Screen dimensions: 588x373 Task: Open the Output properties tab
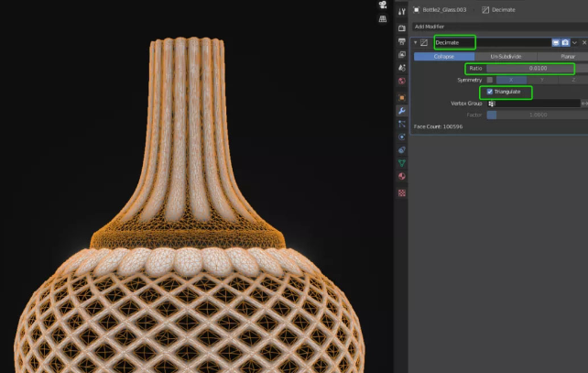(402, 41)
